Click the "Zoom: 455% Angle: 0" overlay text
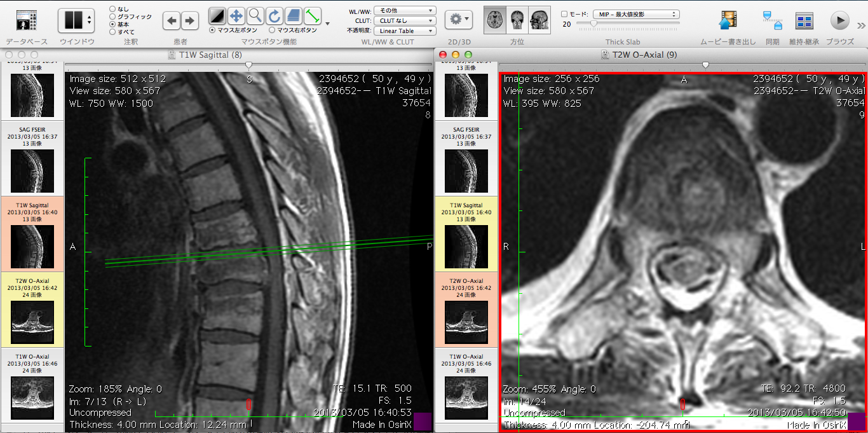Image resolution: width=868 pixels, height=433 pixels. coord(549,389)
